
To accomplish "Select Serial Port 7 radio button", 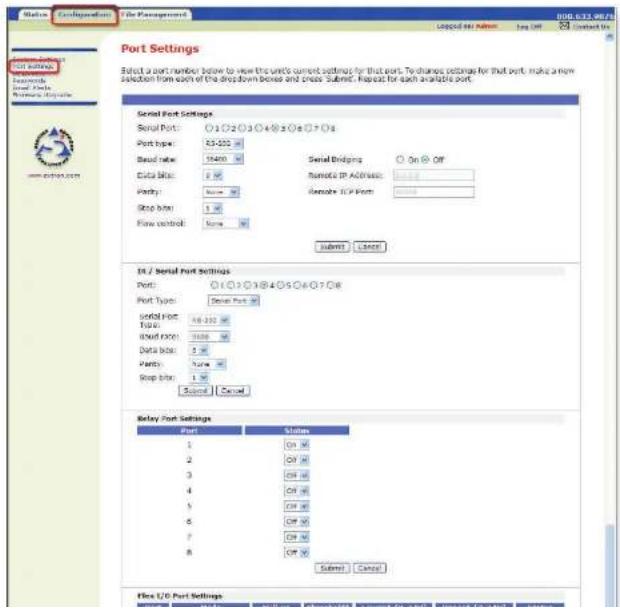I will click(308, 128).
